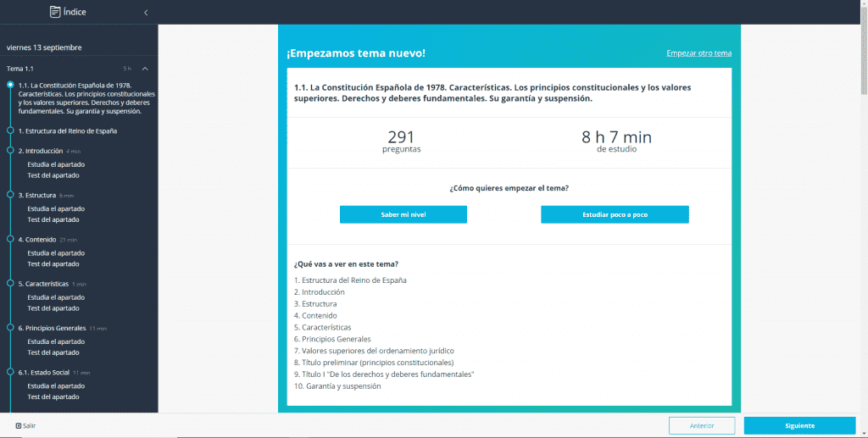Image resolution: width=868 pixels, height=438 pixels.
Task: Click list item 6. Principios Generales in main panel
Action: (x=332, y=339)
